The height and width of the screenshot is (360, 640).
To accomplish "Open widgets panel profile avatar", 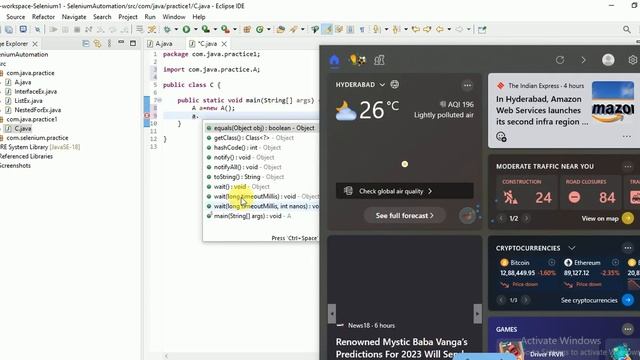I will click(608, 60).
